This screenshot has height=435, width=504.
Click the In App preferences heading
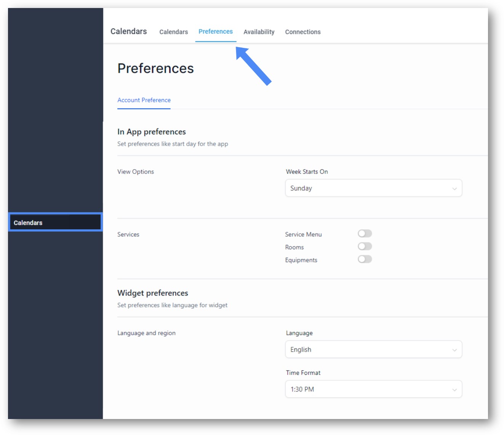pos(152,132)
